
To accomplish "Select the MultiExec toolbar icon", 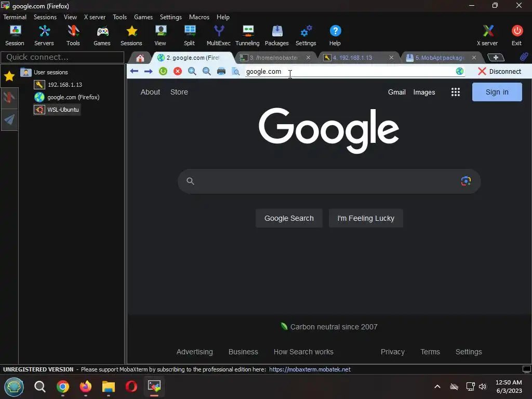I will coord(219,35).
